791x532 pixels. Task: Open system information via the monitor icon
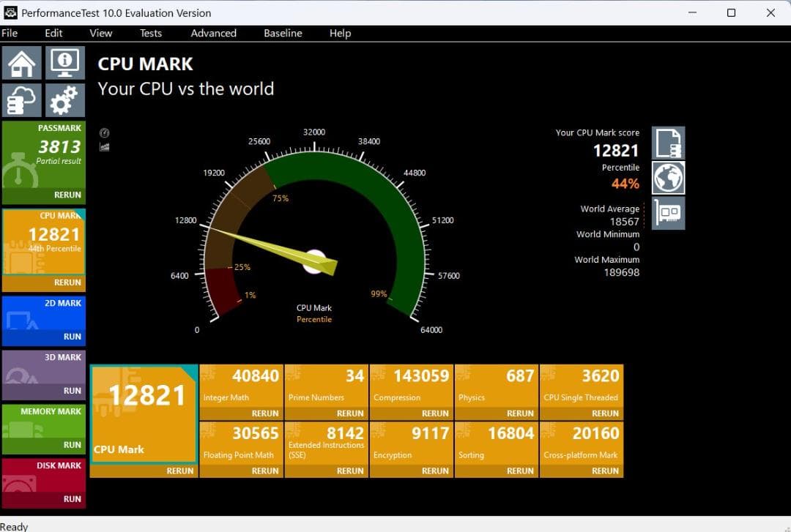click(64, 63)
